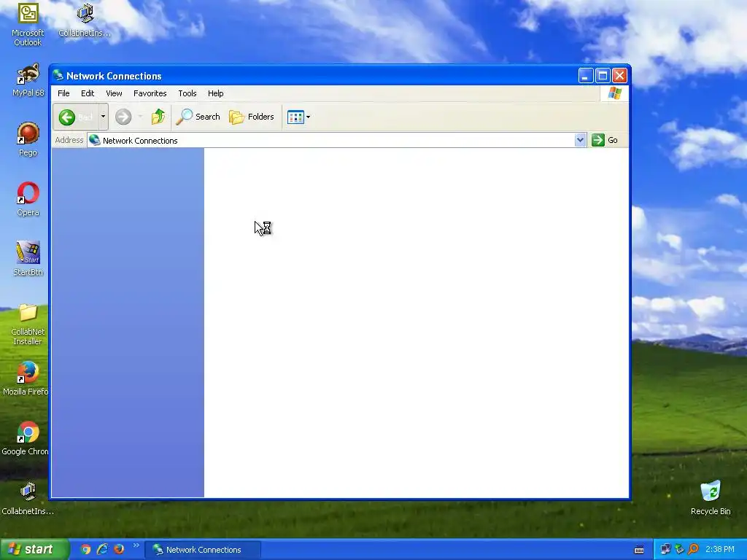Click the Safely Remove Hardware tray icon
The width and height of the screenshot is (747, 560).
pyautogui.click(x=679, y=550)
